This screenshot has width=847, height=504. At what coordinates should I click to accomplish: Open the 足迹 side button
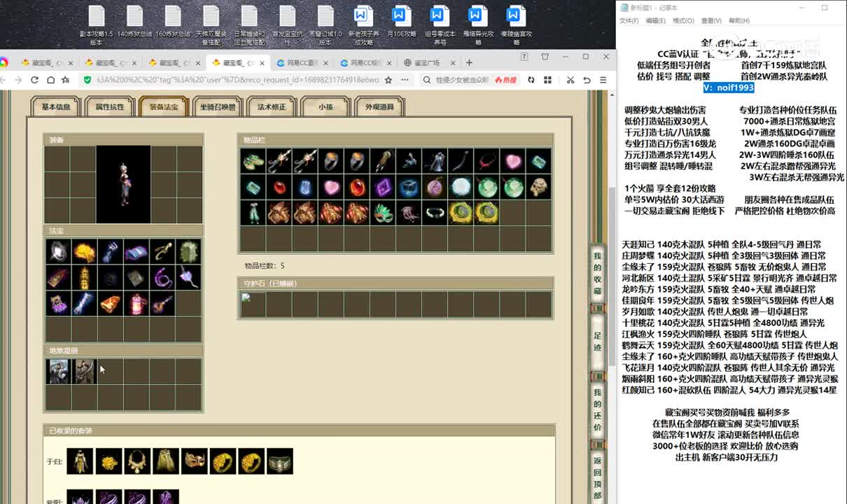(597, 341)
